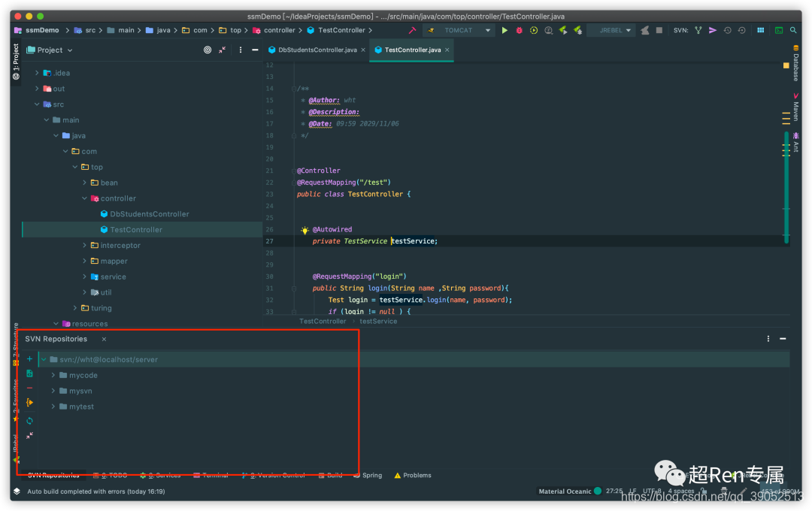Image resolution: width=812 pixels, height=511 pixels.
Task: Remove SVN repository with red minus
Action: pos(29,388)
